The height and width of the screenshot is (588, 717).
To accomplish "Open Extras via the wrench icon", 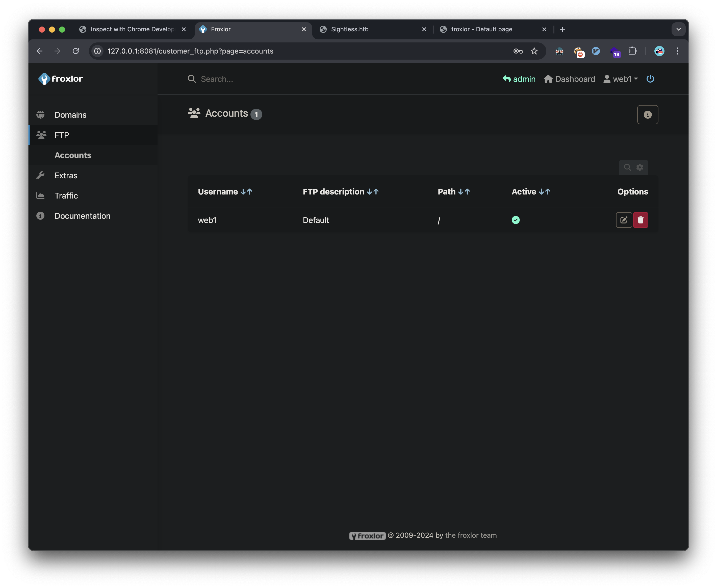I will pyautogui.click(x=41, y=175).
